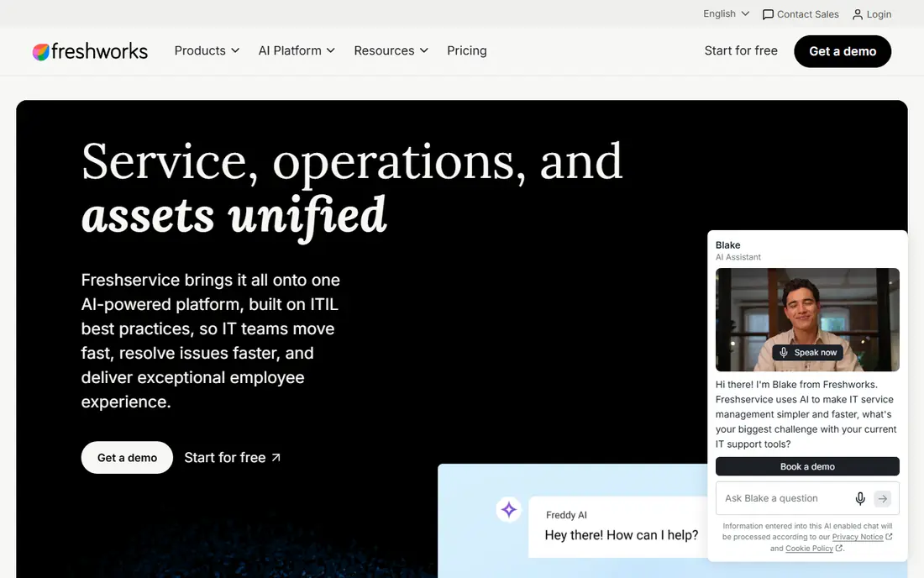Click the Login person icon

[858, 14]
